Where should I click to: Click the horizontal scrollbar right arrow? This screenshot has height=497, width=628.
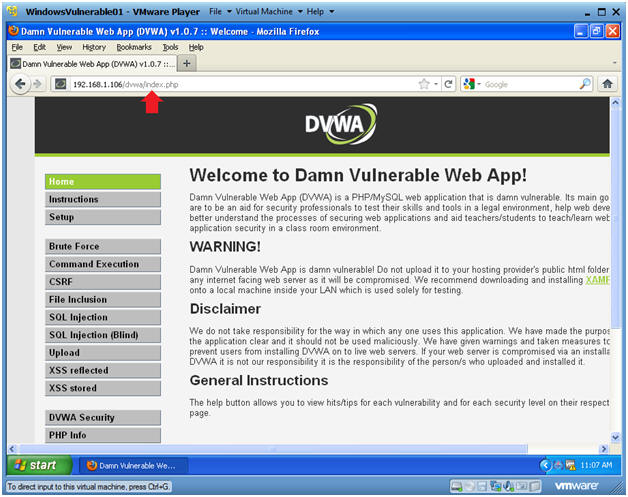(604, 449)
